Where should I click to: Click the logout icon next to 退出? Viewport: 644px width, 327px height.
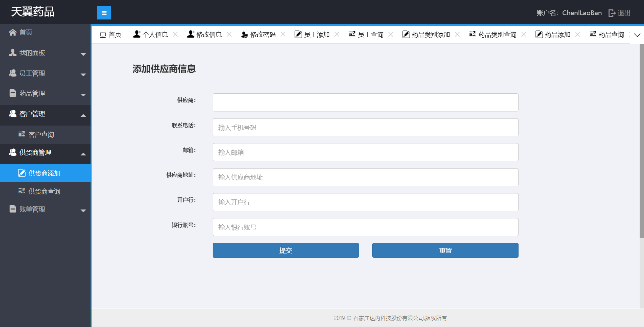coord(612,13)
